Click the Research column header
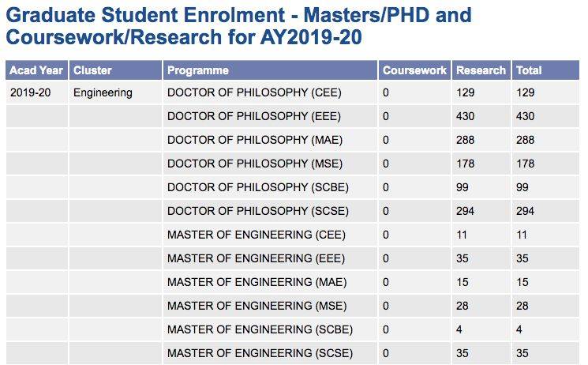This screenshot has width=588, height=365. click(x=481, y=70)
